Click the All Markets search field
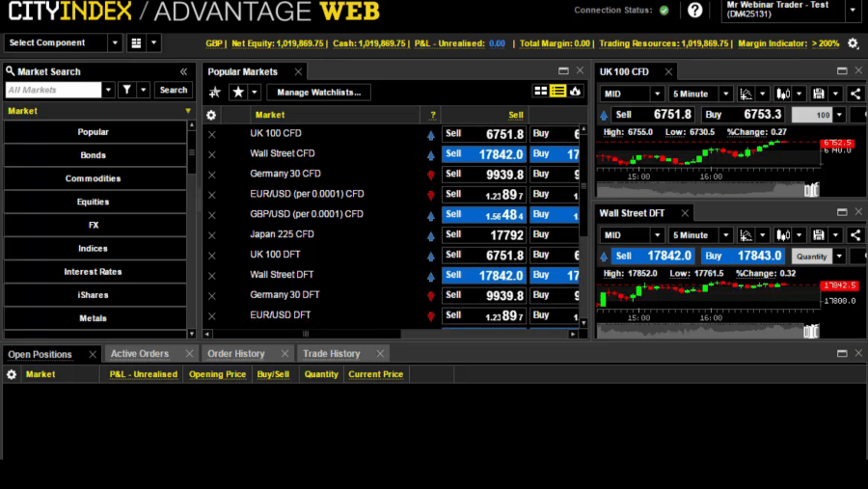 pyautogui.click(x=52, y=90)
